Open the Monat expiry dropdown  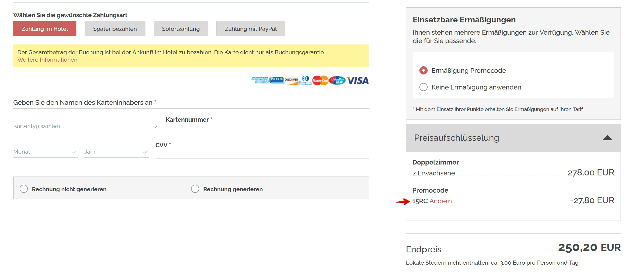coord(45,152)
